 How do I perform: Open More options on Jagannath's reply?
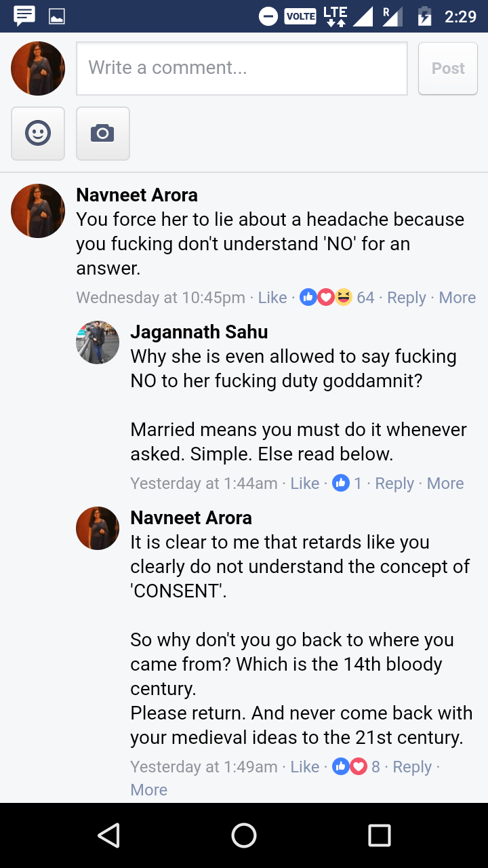click(445, 483)
